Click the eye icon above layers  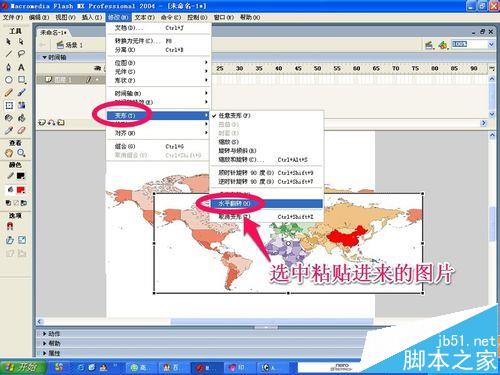click(x=98, y=68)
